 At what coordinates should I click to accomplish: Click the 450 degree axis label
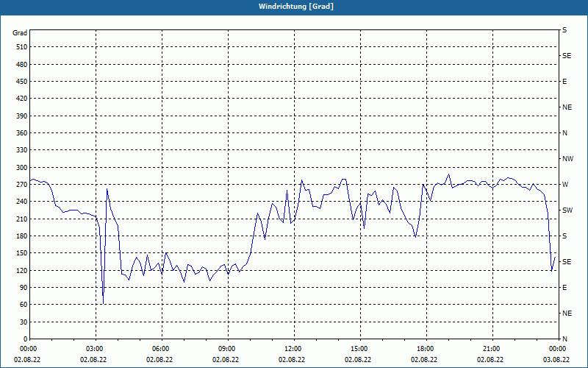[22, 82]
